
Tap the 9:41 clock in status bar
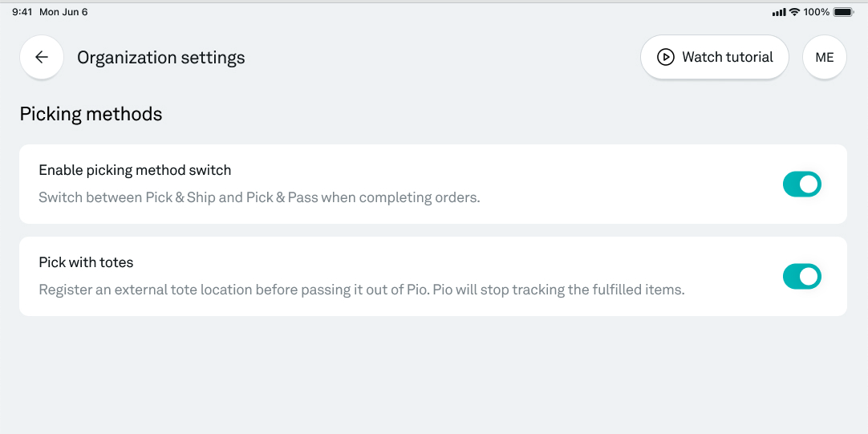(x=22, y=11)
